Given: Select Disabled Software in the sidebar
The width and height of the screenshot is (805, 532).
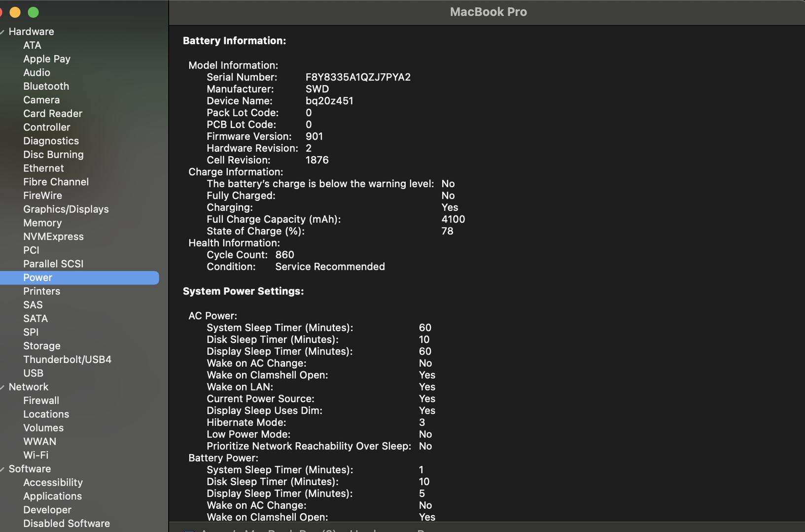Looking at the screenshot, I should pos(66,523).
